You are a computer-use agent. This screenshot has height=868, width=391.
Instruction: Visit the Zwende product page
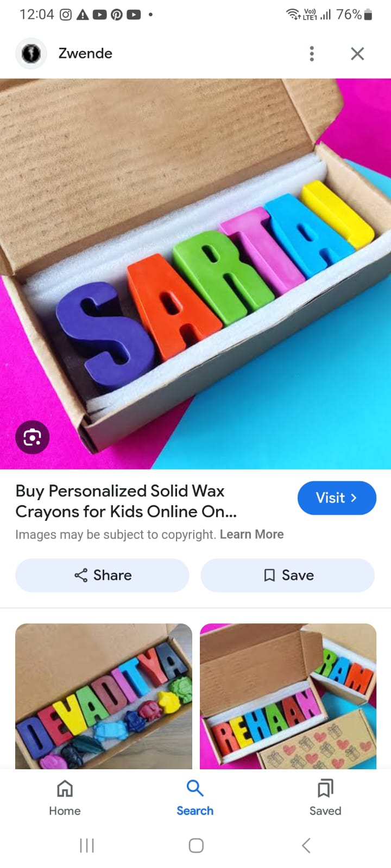point(337,498)
